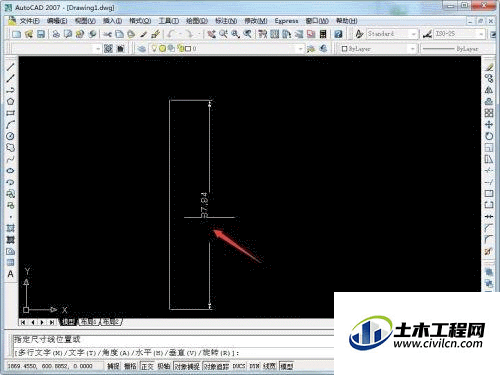Toggle 正交 ortho mode in status bar

pyautogui.click(x=147, y=366)
